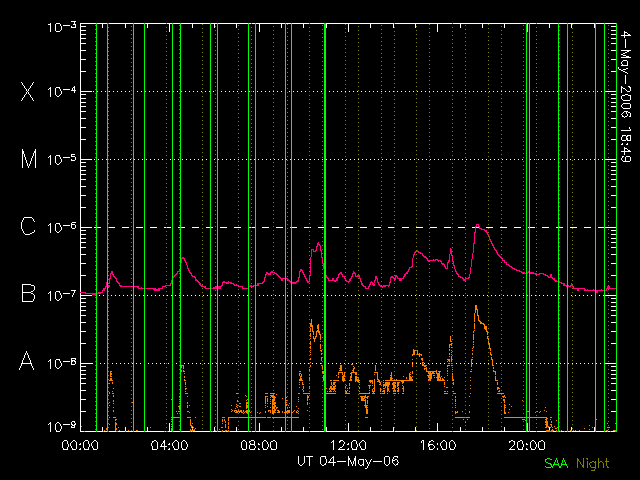
Task: Click the C flare class label
Action: pyautogui.click(x=28, y=226)
